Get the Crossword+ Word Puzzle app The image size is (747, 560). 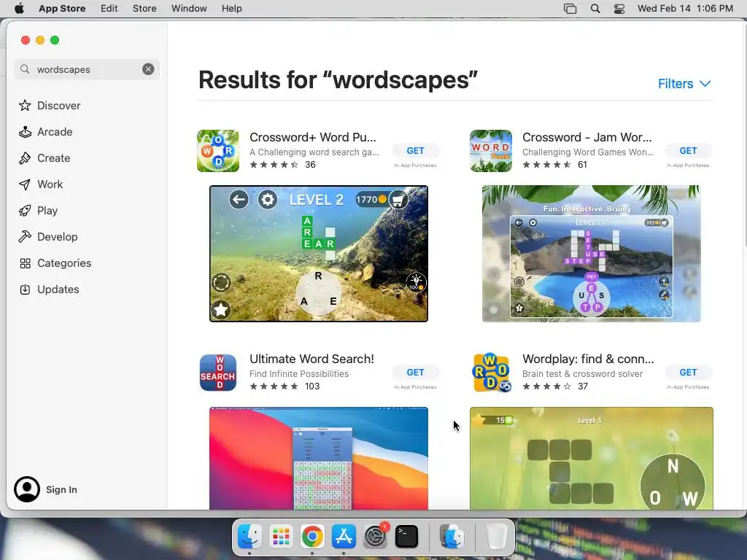(x=415, y=151)
